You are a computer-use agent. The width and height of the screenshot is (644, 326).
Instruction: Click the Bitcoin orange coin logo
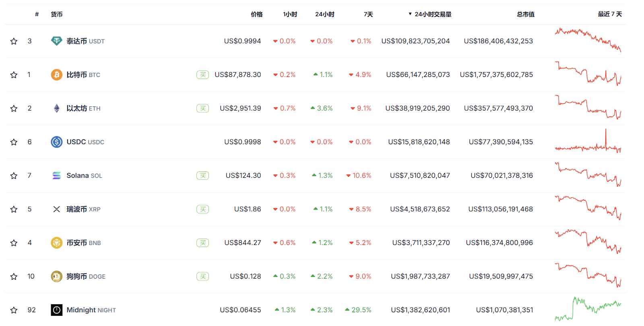pyautogui.click(x=57, y=75)
